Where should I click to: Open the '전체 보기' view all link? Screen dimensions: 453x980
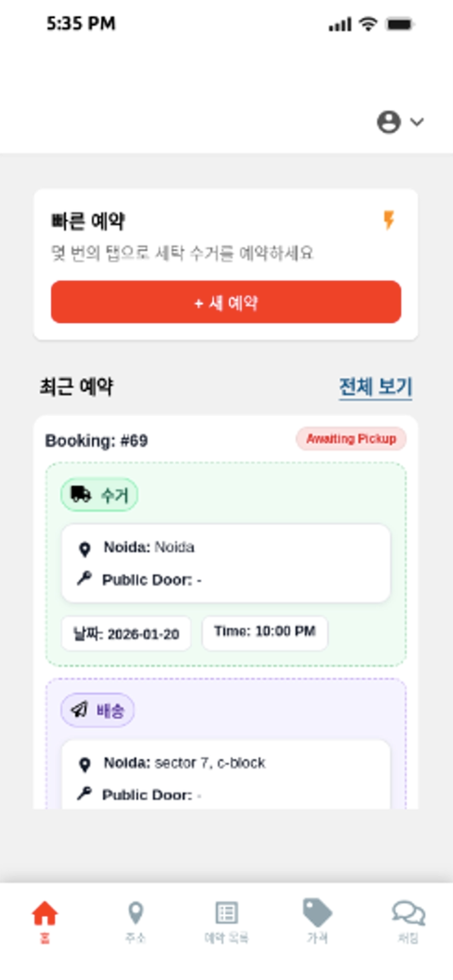(x=375, y=387)
